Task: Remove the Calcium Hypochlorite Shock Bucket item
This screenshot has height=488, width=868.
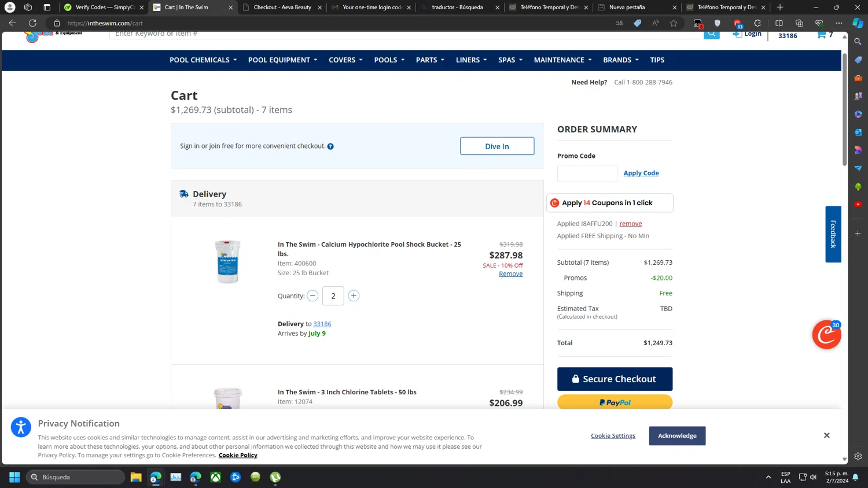Action: click(510, 274)
